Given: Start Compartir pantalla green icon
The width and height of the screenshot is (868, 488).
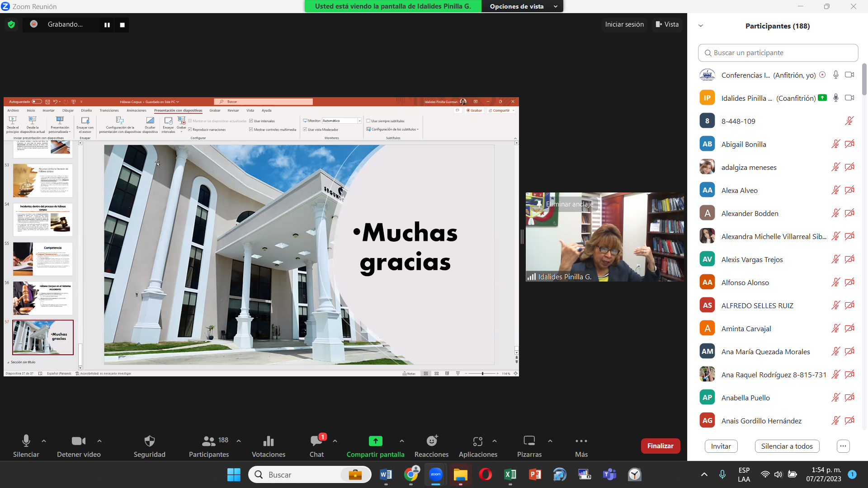Looking at the screenshot, I should click(x=376, y=441).
